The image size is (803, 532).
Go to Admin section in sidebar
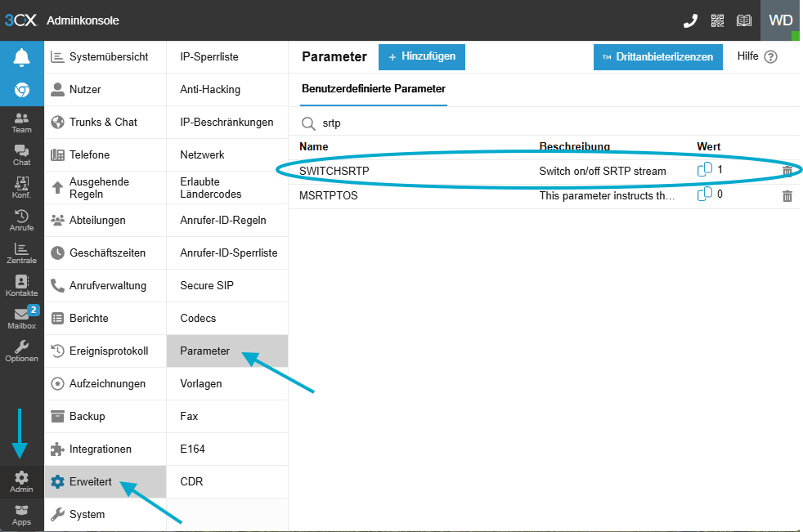coord(21,481)
